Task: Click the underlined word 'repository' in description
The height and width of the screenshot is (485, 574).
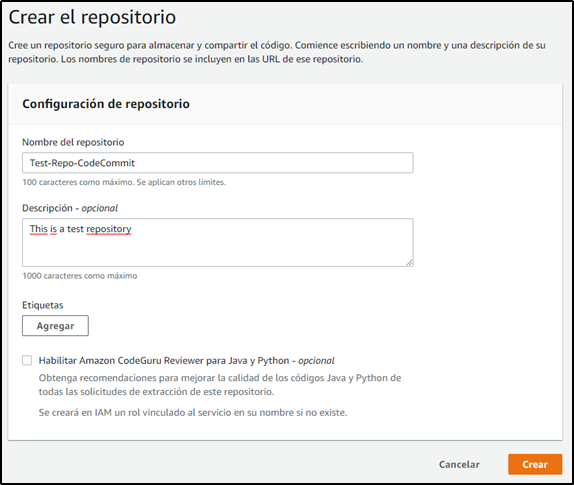Action: coord(109,229)
